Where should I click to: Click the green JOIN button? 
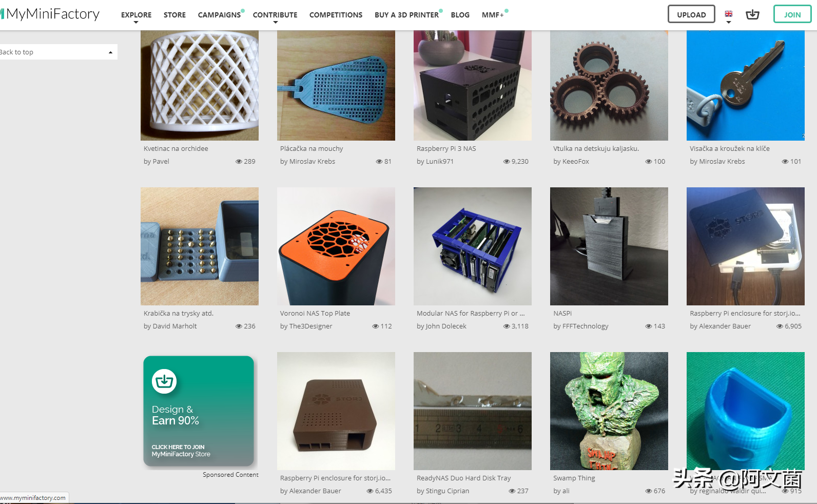click(792, 14)
